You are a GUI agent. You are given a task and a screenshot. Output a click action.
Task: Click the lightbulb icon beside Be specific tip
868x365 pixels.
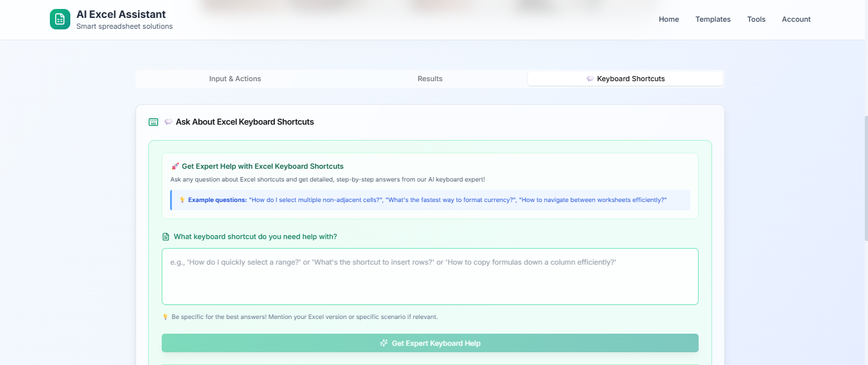click(x=166, y=317)
